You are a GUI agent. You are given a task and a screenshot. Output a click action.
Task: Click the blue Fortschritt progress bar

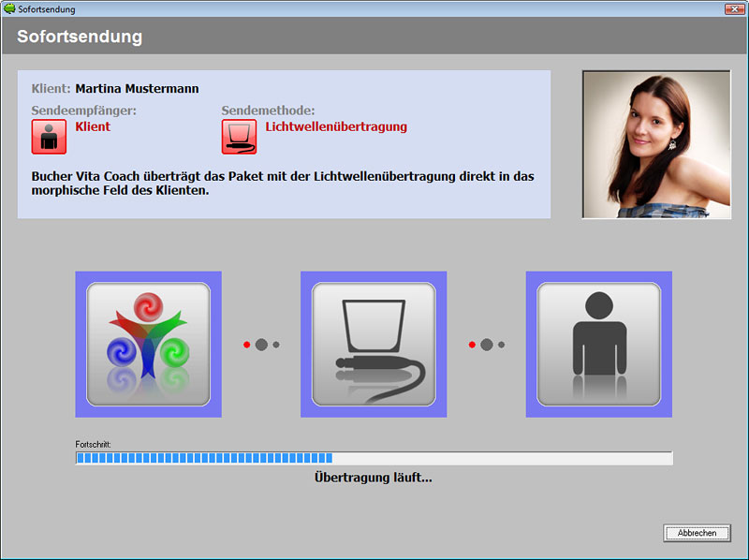point(373,458)
